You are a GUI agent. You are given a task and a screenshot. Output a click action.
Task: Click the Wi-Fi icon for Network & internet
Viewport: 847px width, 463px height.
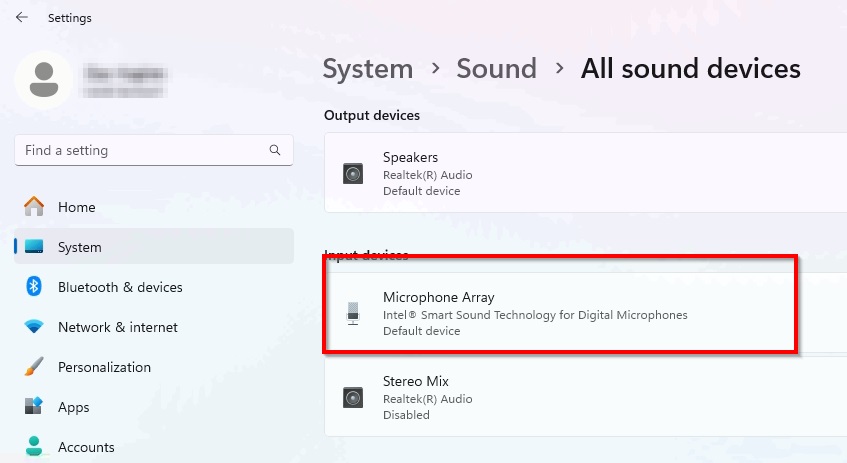(34, 327)
